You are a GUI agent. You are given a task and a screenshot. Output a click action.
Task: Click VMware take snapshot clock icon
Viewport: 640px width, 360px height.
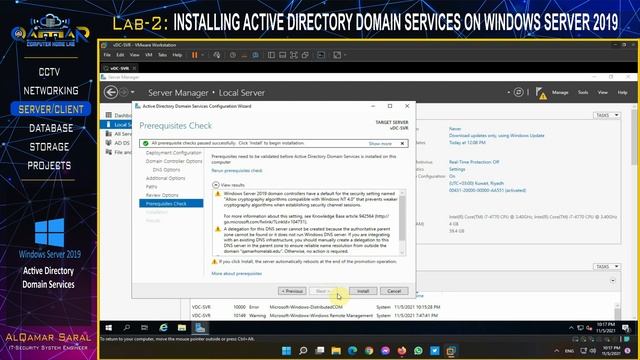(233, 55)
